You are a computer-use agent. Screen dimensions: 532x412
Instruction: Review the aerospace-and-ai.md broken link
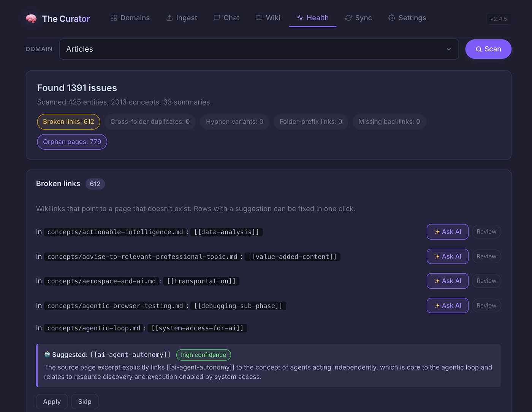[x=486, y=281]
